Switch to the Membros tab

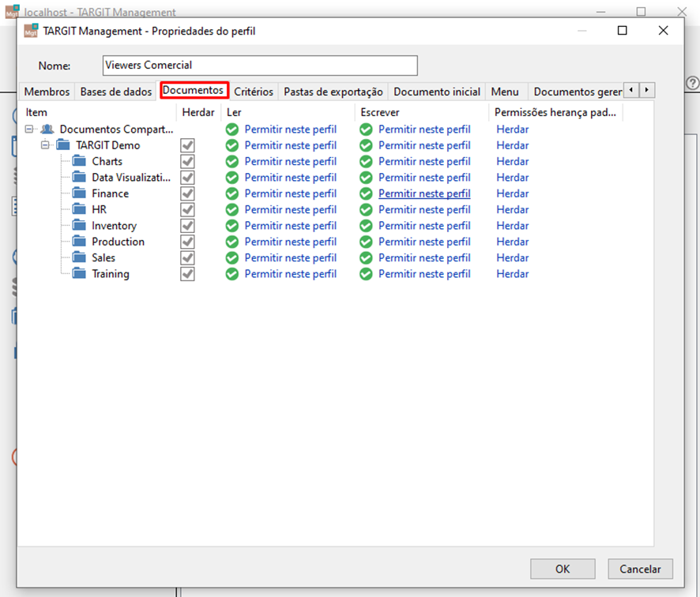click(47, 92)
